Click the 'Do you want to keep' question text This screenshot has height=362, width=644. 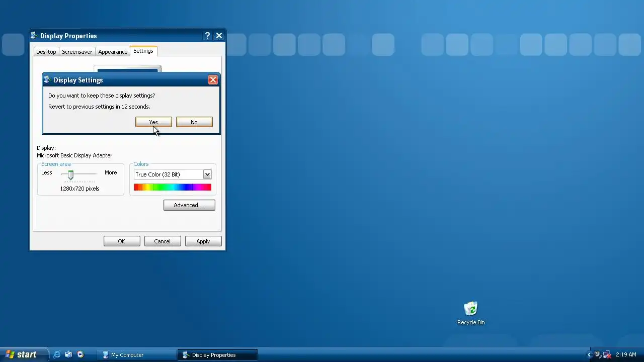click(x=102, y=96)
